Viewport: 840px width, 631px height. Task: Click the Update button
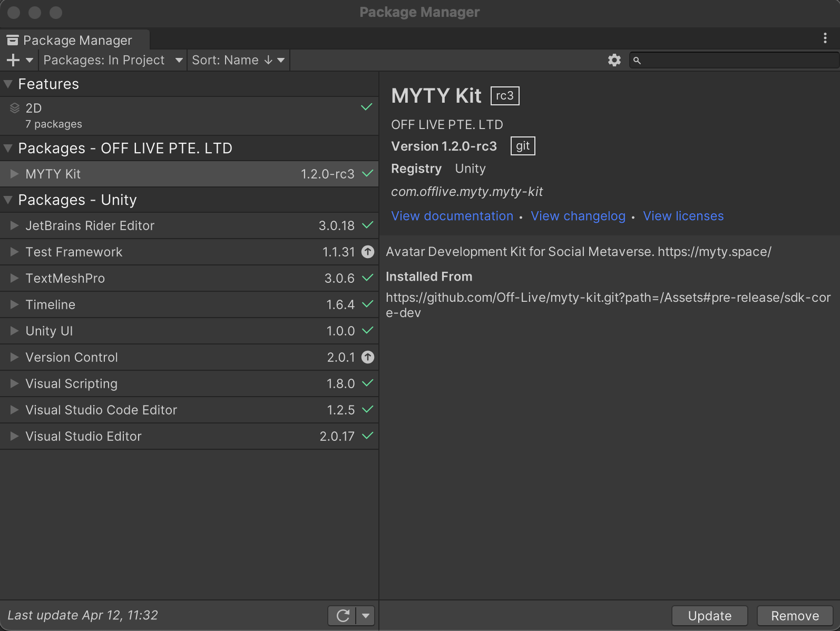coord(709,616)
